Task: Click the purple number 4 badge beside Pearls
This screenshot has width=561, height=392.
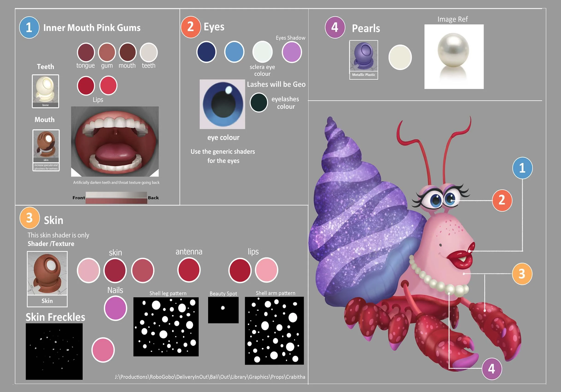Action: pos(335,27)
